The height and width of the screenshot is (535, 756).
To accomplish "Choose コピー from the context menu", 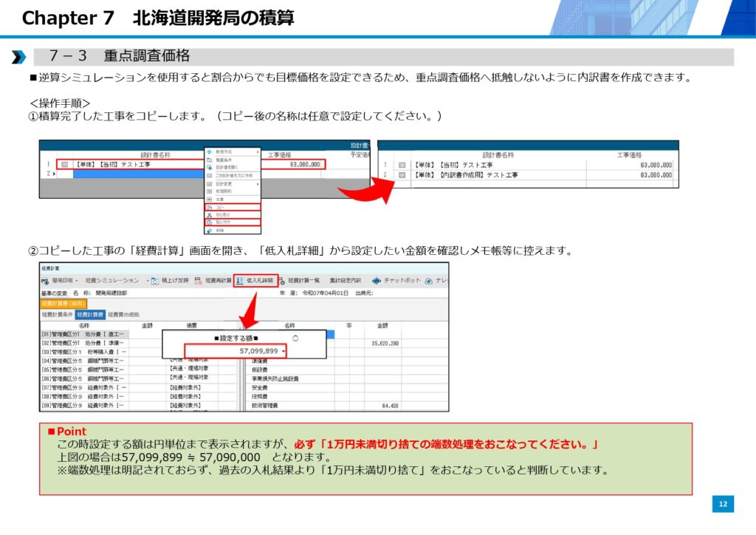I will tap(219, 207).
